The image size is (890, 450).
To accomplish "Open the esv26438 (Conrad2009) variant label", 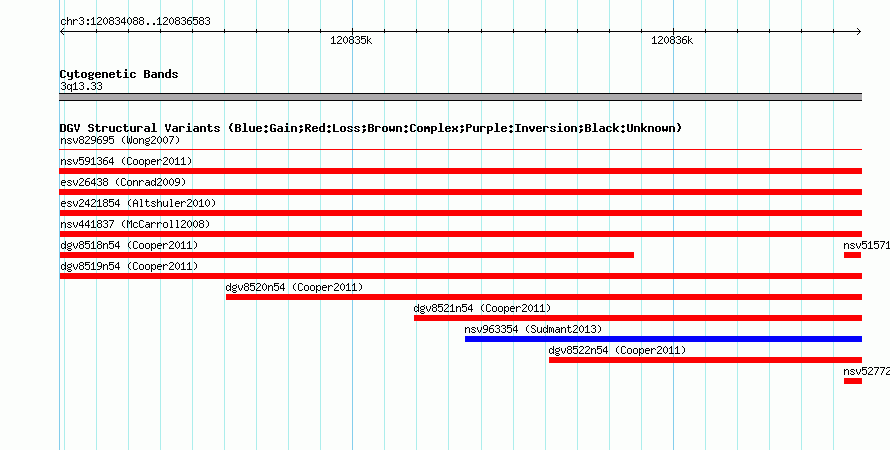I will (x=123, y=182).
